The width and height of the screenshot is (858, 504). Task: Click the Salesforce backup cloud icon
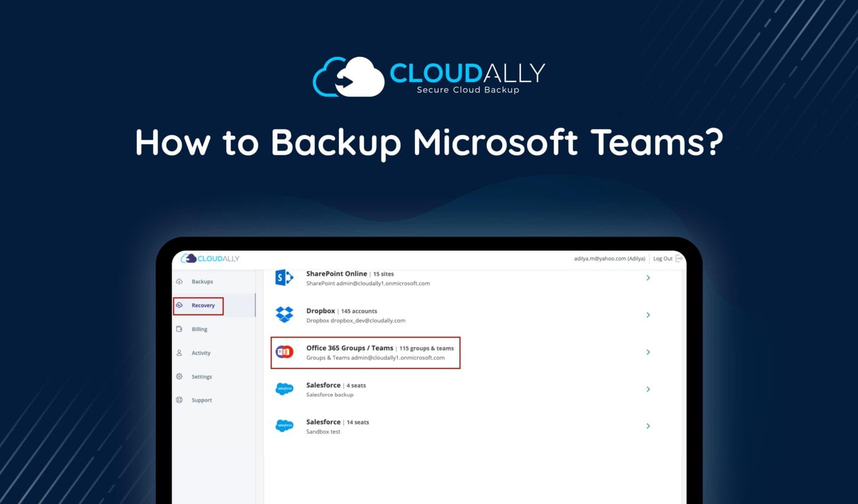(x=284, y=389)
